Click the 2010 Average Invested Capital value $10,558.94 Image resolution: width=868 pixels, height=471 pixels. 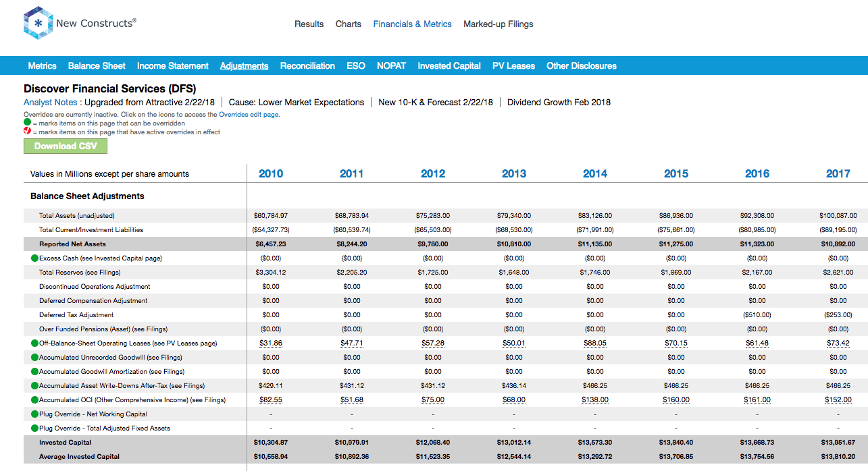click(271, 457)
